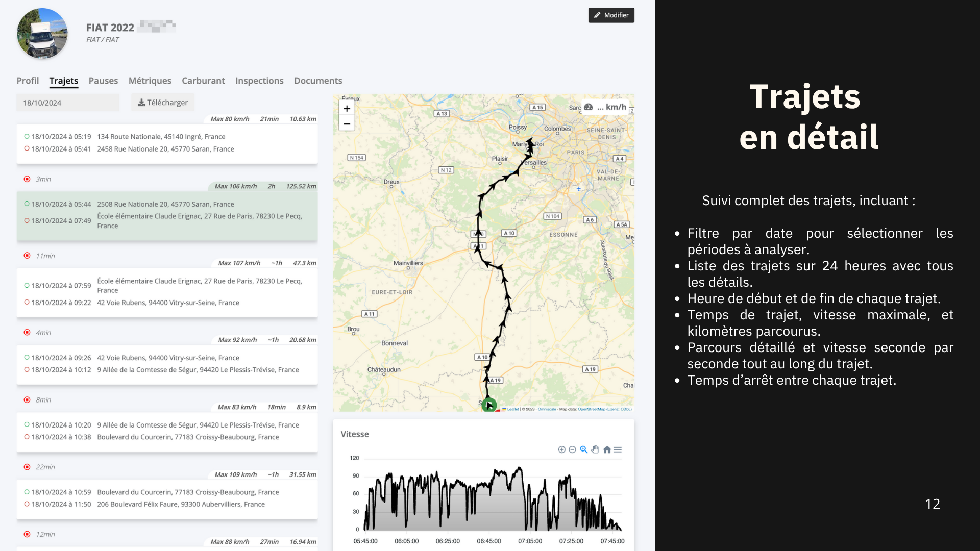Screen dimensions: 980x551
Task: Switch to the Pauses tab
Action: 103,81
